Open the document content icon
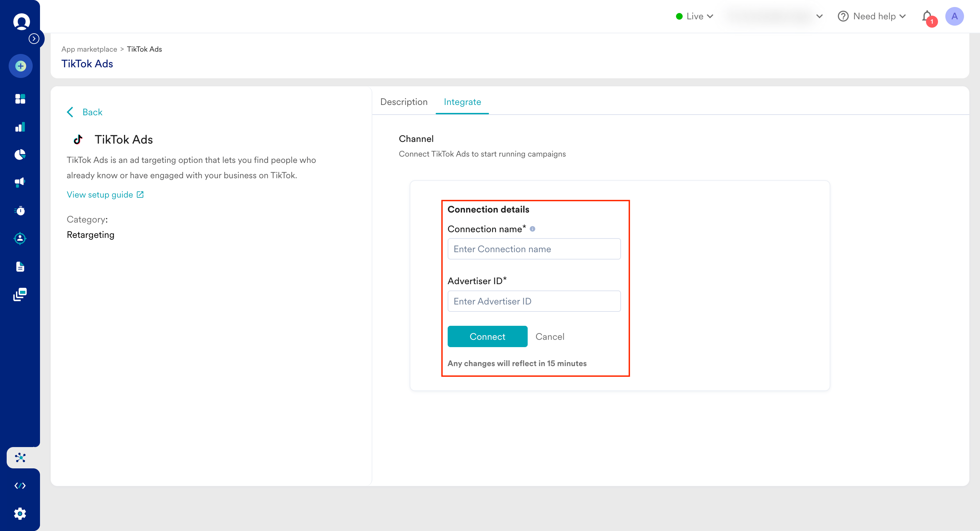980x531 pixels. point(20,266)
